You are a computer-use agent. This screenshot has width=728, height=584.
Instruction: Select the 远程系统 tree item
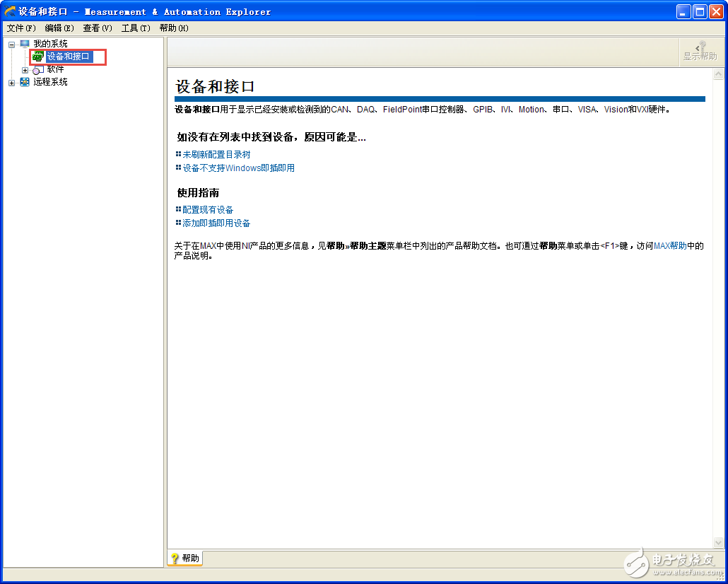(50, 82)
